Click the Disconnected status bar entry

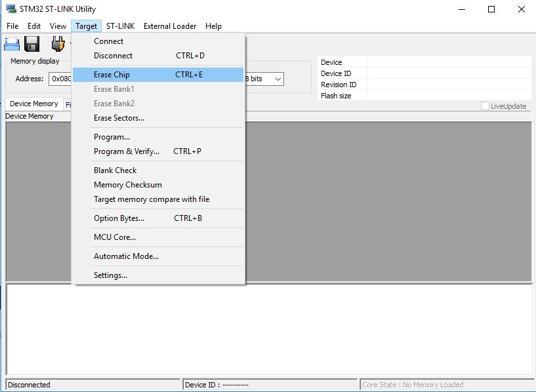[93, 385]
